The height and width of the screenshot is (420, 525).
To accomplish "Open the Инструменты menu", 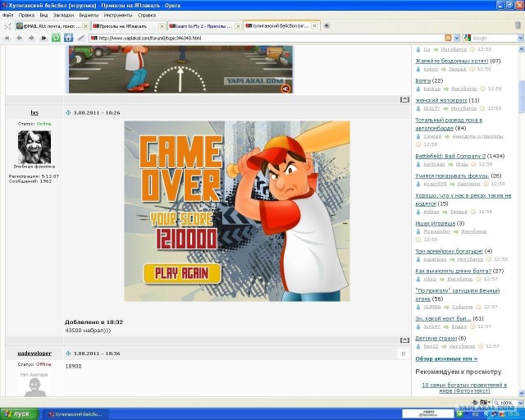I will [x=118, y=15].
